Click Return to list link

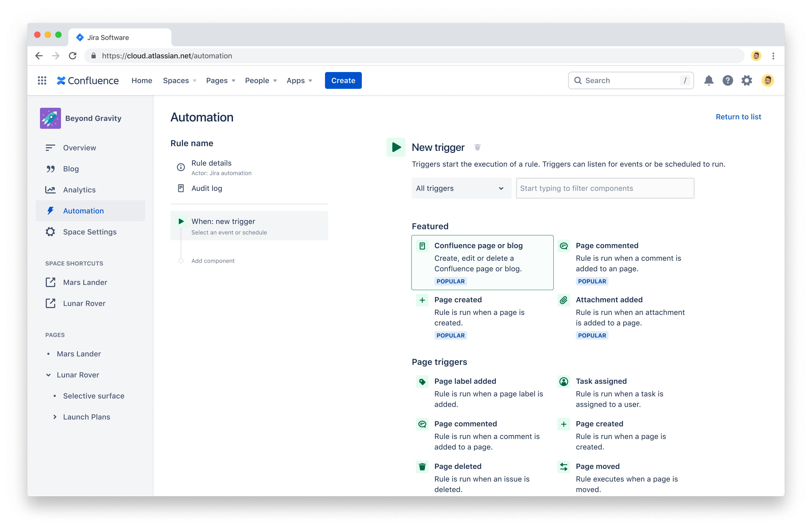738,116
